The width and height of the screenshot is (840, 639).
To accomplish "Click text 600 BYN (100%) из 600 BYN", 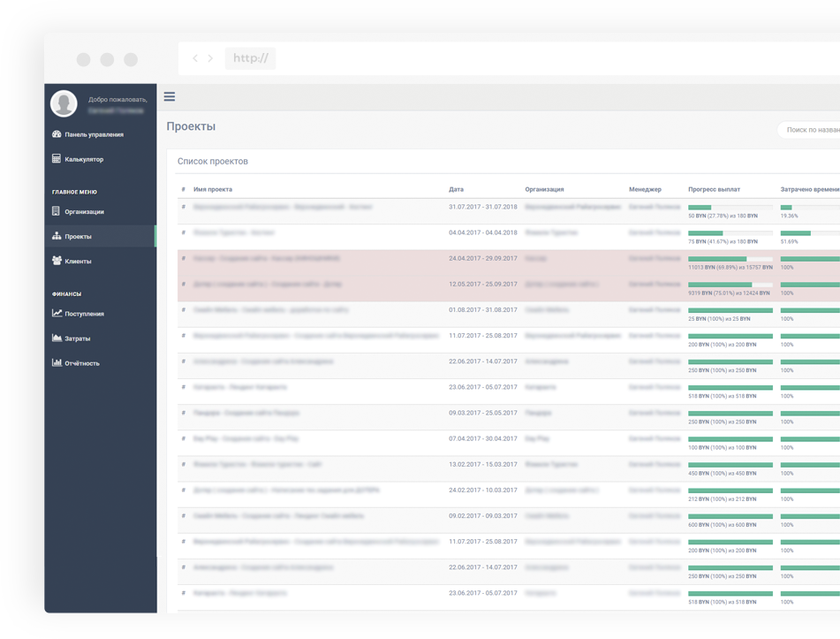I will pyautogui.click(x=723, y=525).
